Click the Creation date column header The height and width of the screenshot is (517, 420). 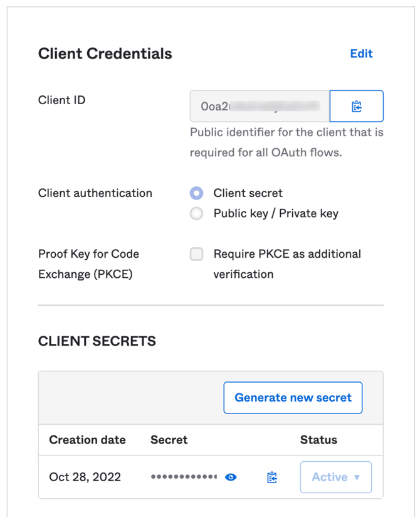point(87,440)
